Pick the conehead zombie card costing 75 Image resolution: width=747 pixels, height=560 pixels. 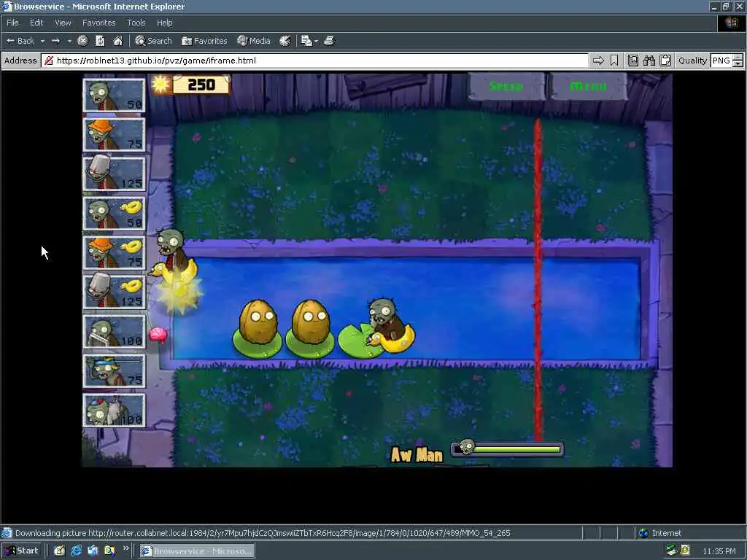[x=114, y=135]
